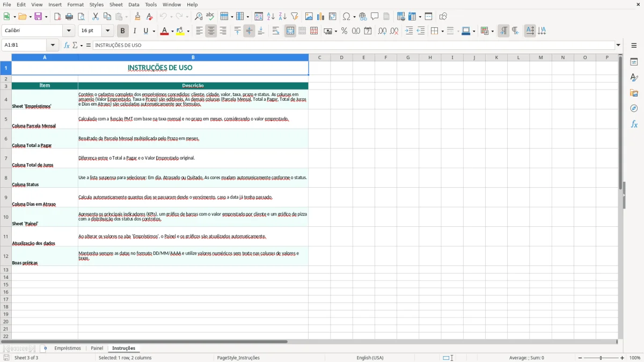
Task: Sort descending Z to A
Action: point(282,17)
